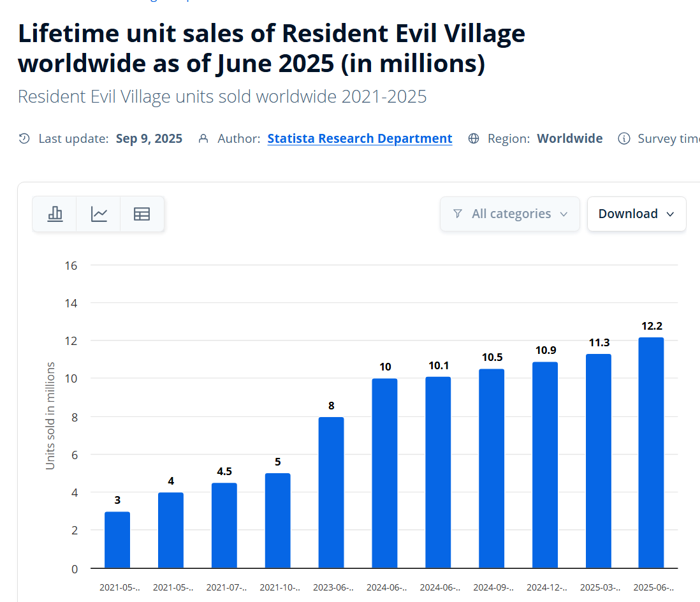This screenshot has height=602, width=700.
Task: Select the bar labeled 11.3
Action: pyautogui.click(x=599, y=461)
